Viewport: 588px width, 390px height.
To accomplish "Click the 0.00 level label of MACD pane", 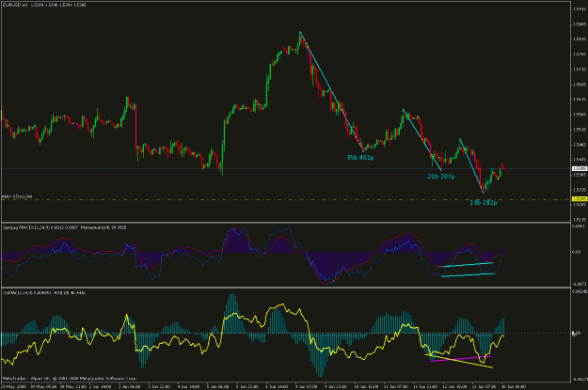I will click(576, 252).
